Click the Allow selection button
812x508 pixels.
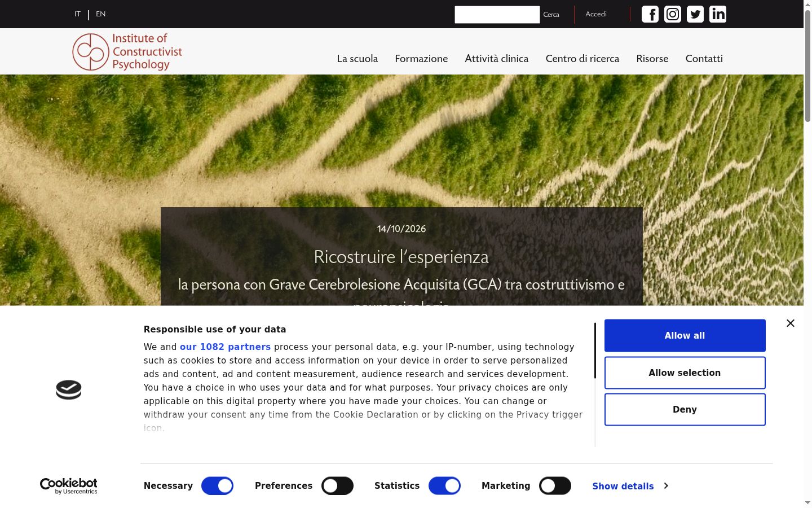pyautogui.click(x=685, y=373)
